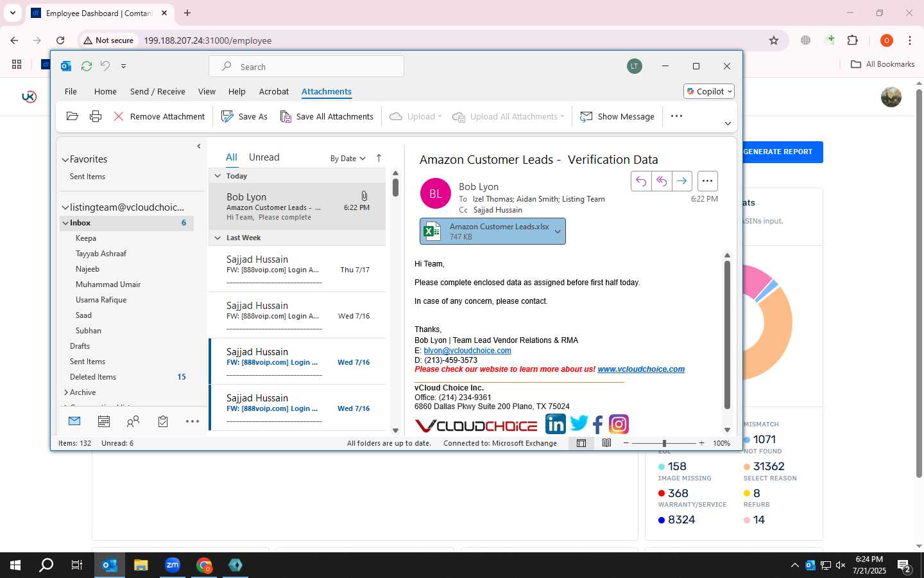Click the Facebook icon in the signature

point(598,425)
